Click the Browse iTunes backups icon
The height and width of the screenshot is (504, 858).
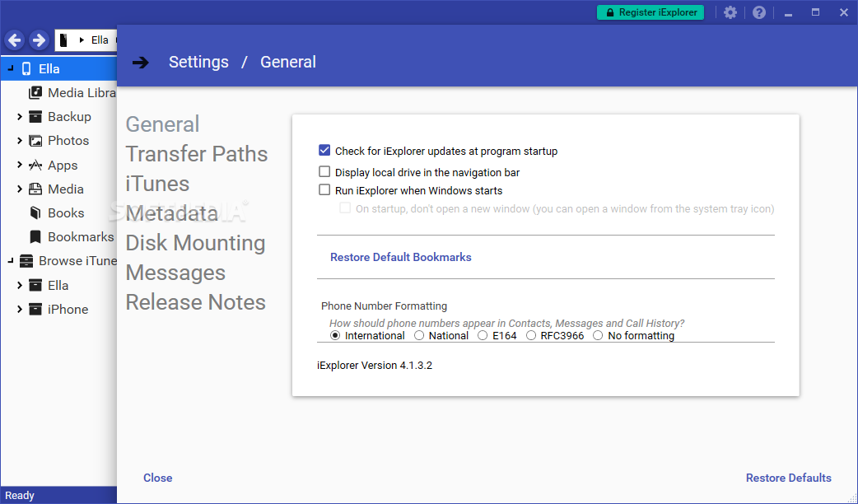(x=26, y=261)
